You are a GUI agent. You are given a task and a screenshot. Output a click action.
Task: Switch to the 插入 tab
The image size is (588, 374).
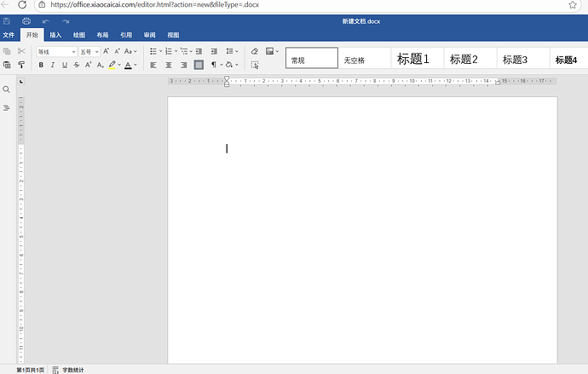(55, 35)
